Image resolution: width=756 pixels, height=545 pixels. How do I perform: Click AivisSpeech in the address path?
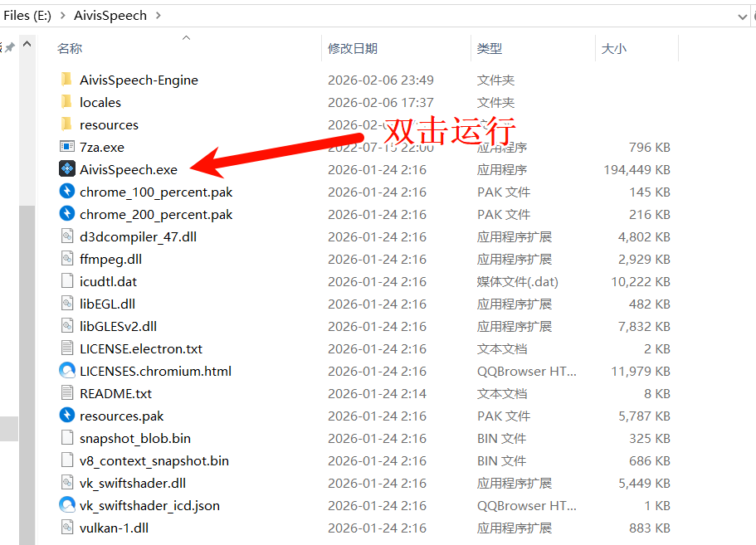(110, 16)
